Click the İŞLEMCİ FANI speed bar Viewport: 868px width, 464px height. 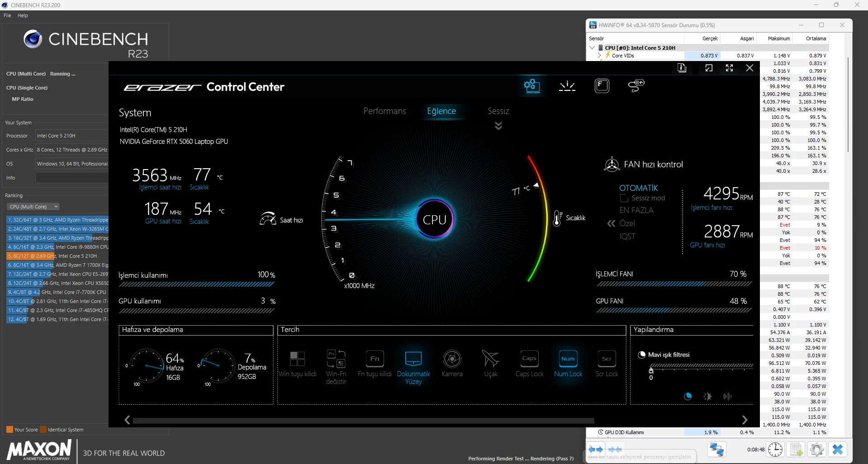tap(674, 284)
